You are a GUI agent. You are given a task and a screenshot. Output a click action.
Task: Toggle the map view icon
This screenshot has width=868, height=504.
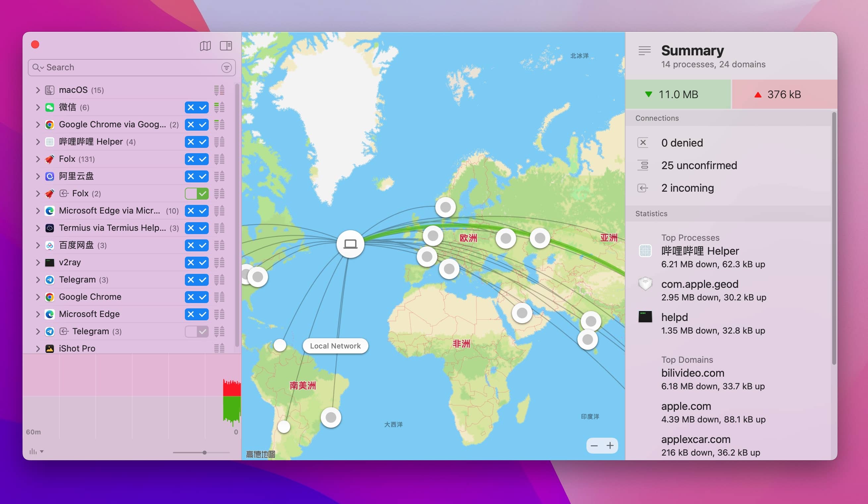[x=205, y=46]
